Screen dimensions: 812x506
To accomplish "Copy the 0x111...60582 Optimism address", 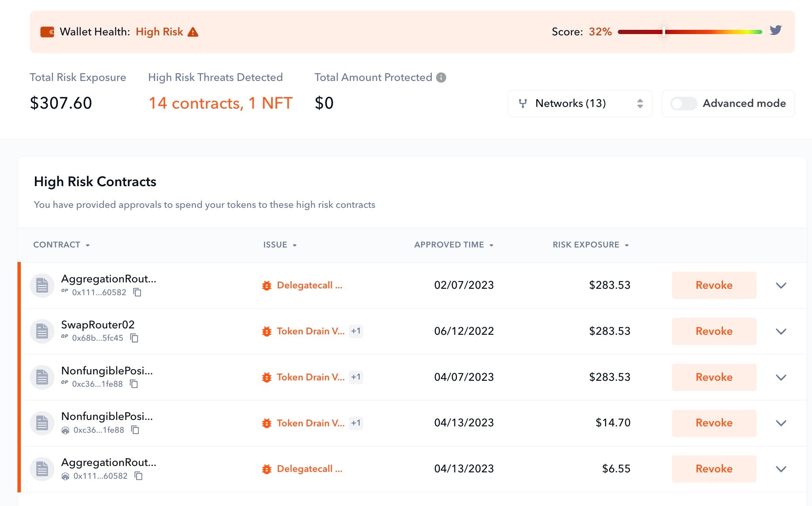I will coord(137,292).
